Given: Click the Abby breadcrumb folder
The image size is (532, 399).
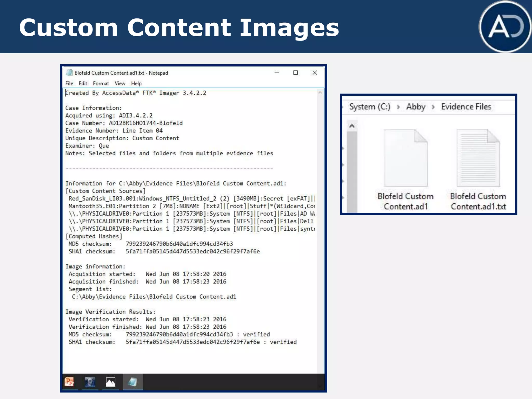Looking at the screenshot, I should tap(416, 107).
